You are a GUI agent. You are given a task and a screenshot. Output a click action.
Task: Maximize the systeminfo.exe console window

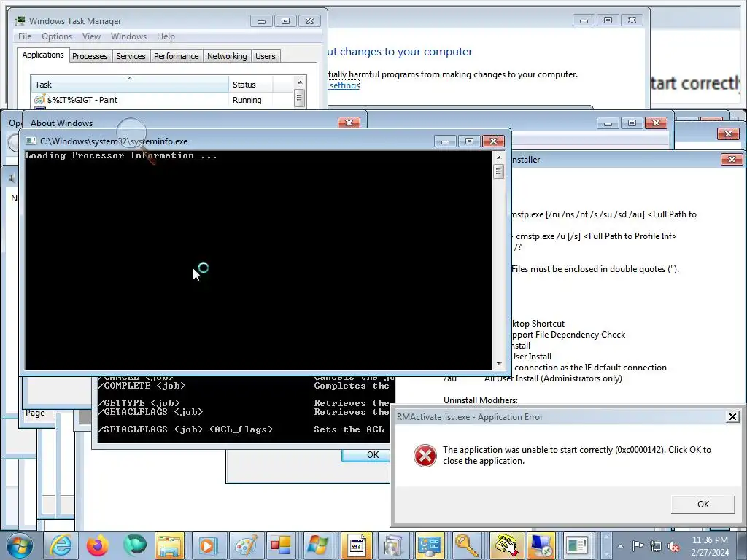click(x=469, y=141)
